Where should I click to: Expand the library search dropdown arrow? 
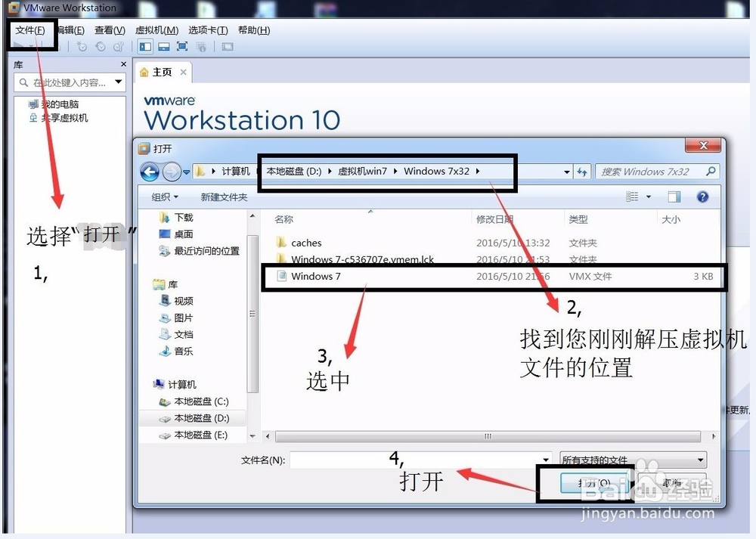[x=118, y=82]
